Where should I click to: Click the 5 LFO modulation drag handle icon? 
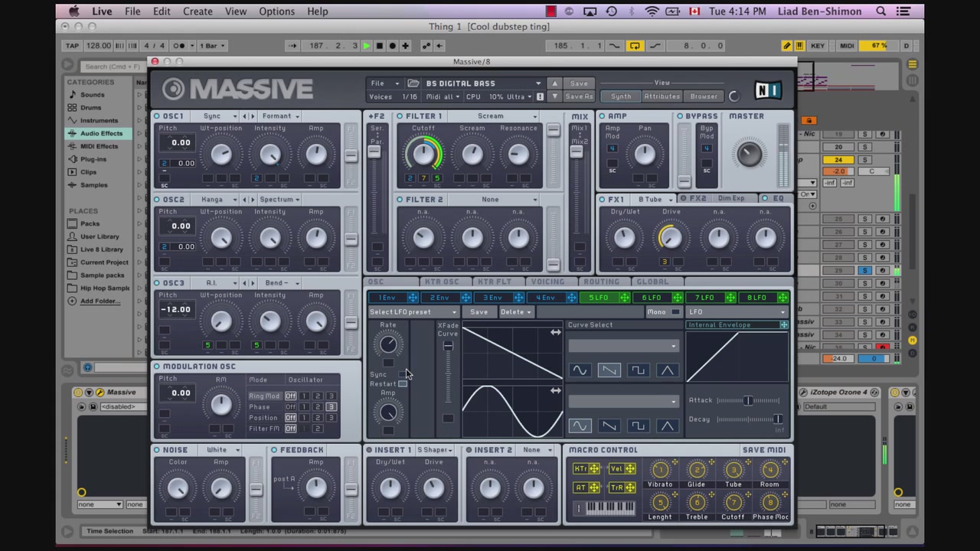click(624, 298)
